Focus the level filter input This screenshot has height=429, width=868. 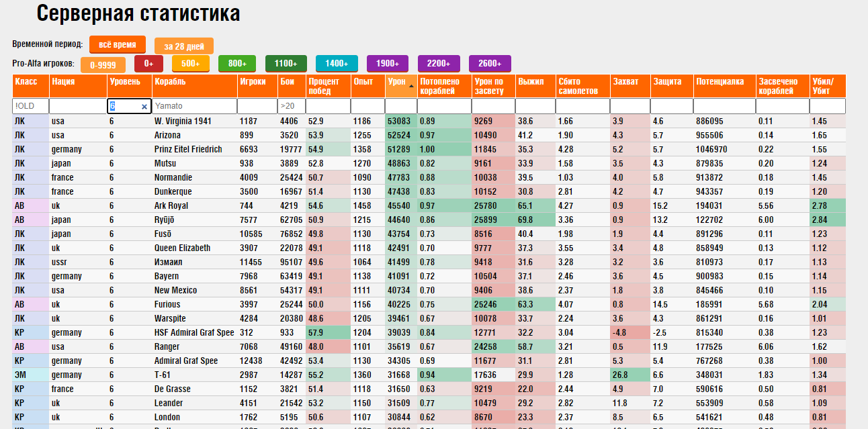coord(128,106)
